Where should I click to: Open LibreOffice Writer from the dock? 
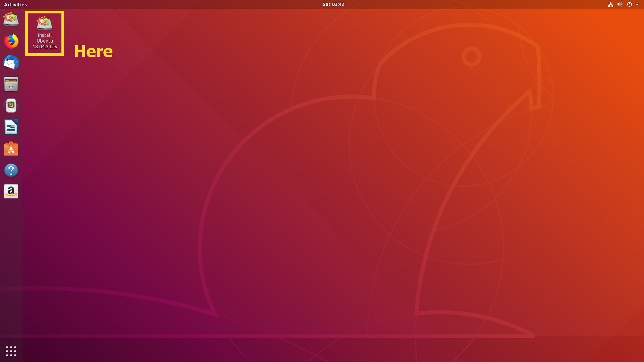tap(11, 127)
